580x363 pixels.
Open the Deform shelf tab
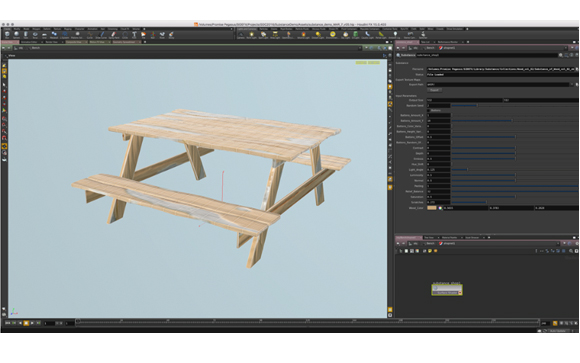(47, 28)
